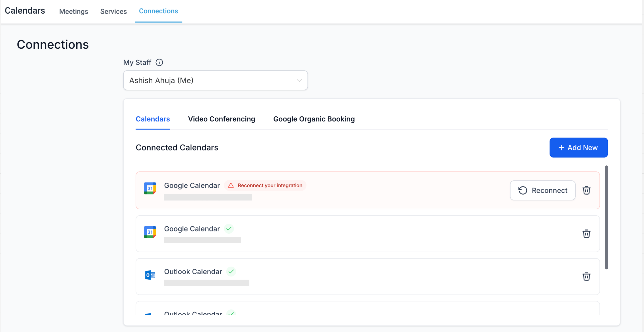Image resolution: width=644 pixels, height=332 pixels.
Task: Open Google Organic Booking tab
Action: pos(314,119)
